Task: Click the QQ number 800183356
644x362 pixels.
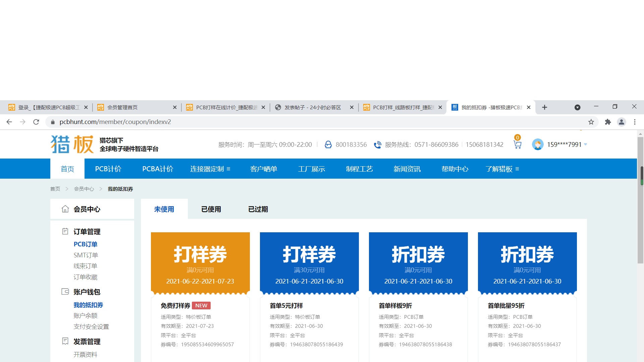Action: tap(351, 144)
